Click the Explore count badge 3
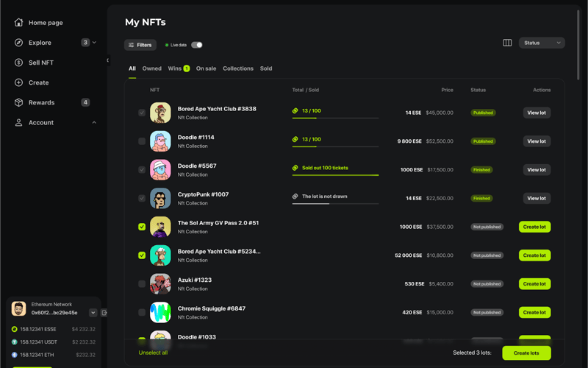588x368 pixels. click(85, 43)
